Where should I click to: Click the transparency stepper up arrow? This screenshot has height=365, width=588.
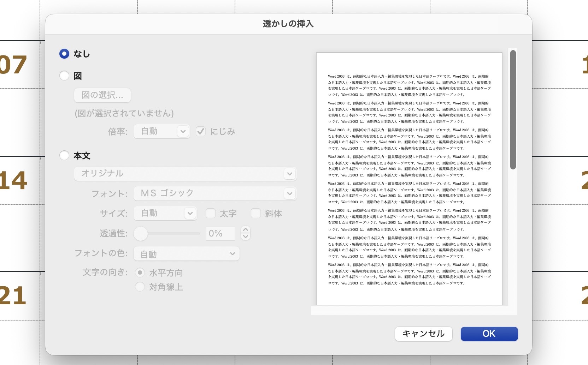point(246,230)
